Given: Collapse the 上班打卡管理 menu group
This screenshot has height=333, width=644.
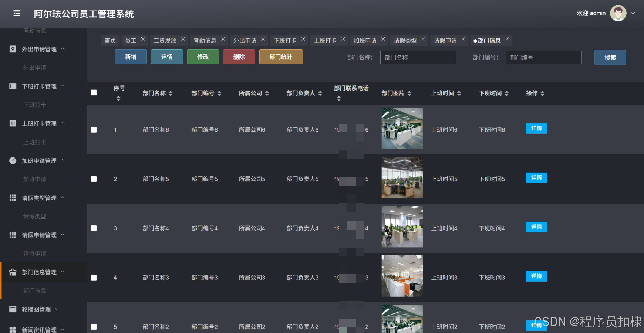Looking at the screenshot, I should pos(63,123).
